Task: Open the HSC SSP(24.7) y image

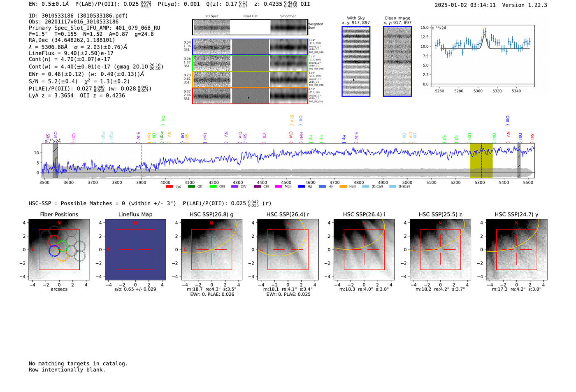Action: tap(517, 249)
